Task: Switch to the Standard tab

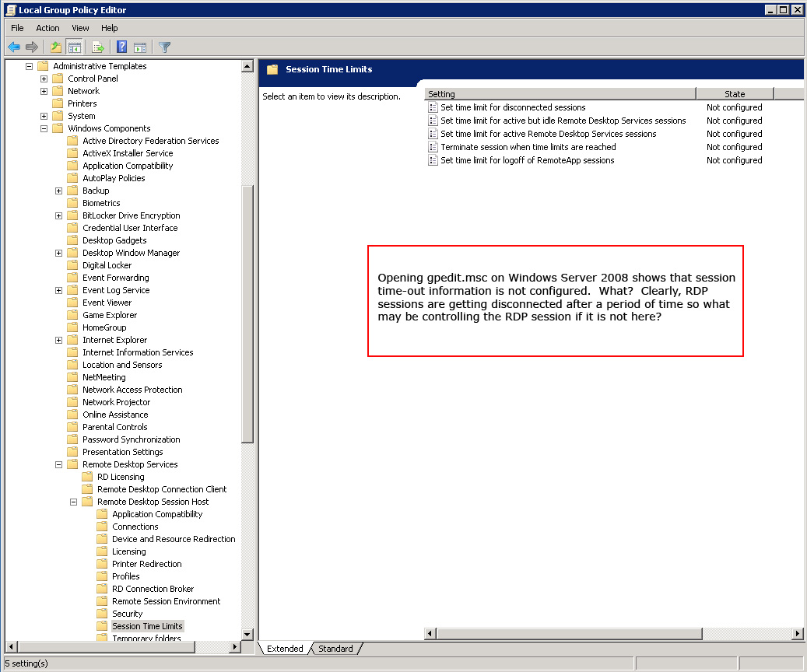Action: click(335, 649)
